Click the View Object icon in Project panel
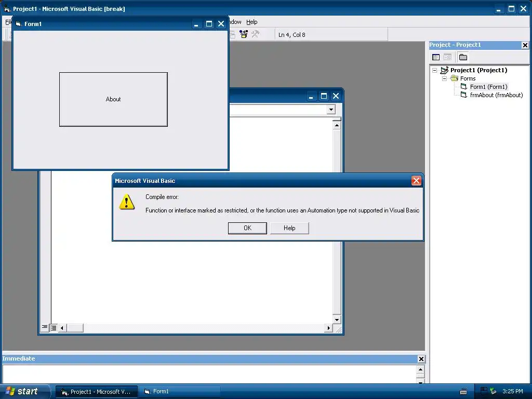Viewport: 532px width, 399px height. pyautogui.click(x=447, y=57)
